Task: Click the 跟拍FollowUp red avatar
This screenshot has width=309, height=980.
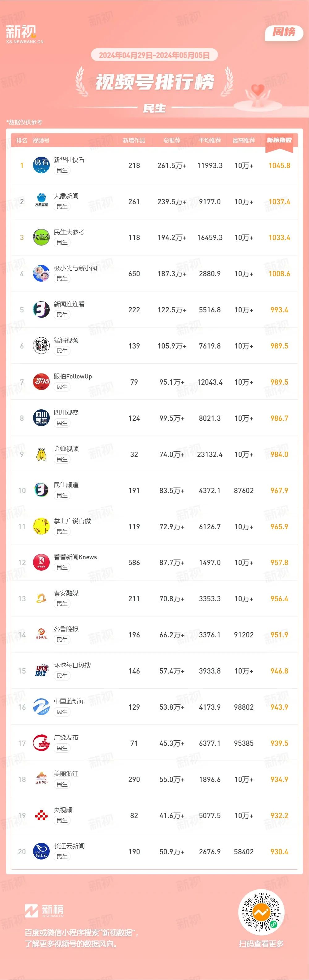Action: point(41,382)
